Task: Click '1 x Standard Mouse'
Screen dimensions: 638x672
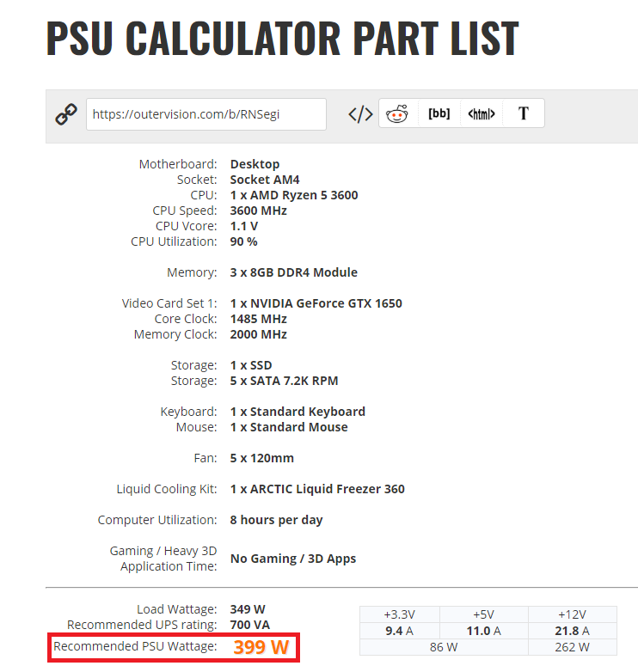Action: click(289, 427)
